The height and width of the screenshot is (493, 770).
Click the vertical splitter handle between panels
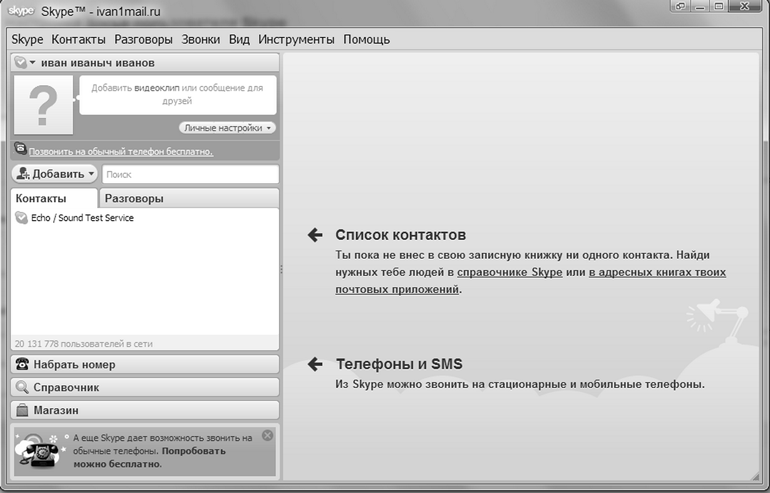pyautogui.click(x=281, y=269)
